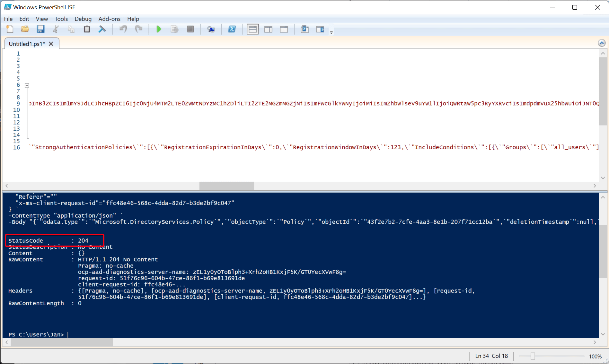
Task: Close the Untitled1.ps1 tab
Action: click(x=51, y=44)
